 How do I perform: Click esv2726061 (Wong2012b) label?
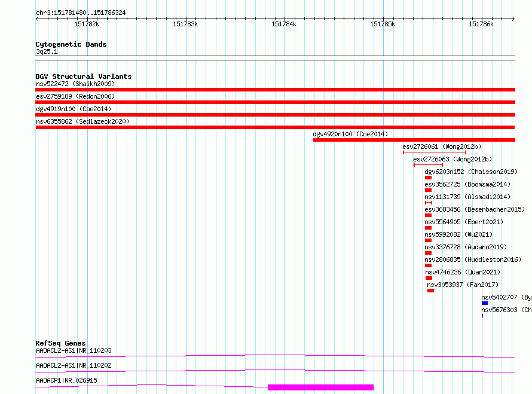[442, 146]
